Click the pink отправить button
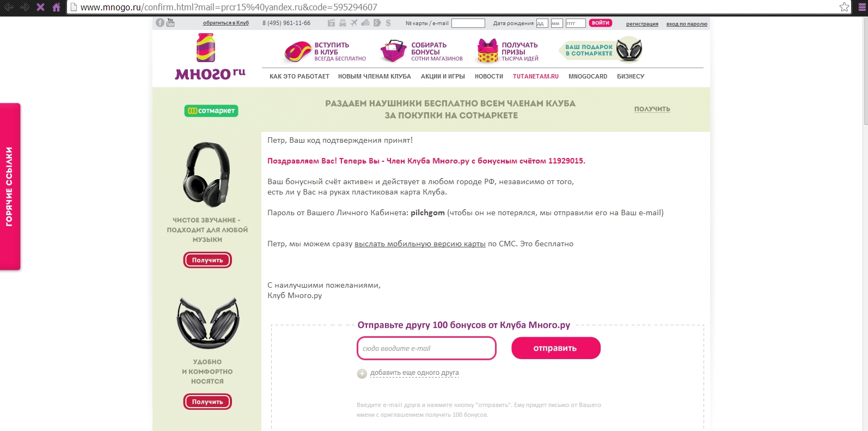The width and height of the screenshot is (868, 431). [555, 348]
